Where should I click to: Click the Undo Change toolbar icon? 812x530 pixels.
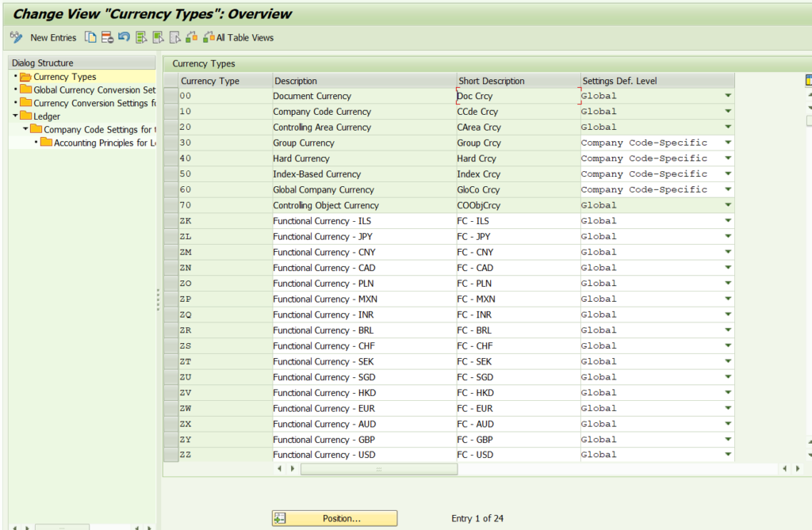tap(122, 37)
